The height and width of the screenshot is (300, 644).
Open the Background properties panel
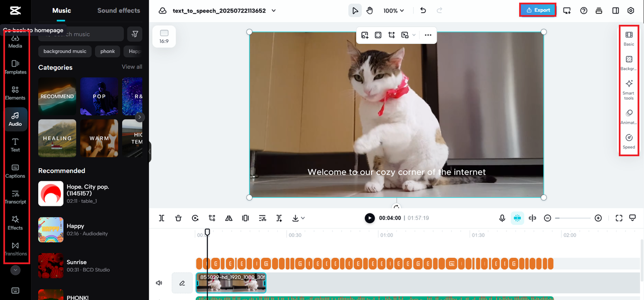tap(629, 63)
